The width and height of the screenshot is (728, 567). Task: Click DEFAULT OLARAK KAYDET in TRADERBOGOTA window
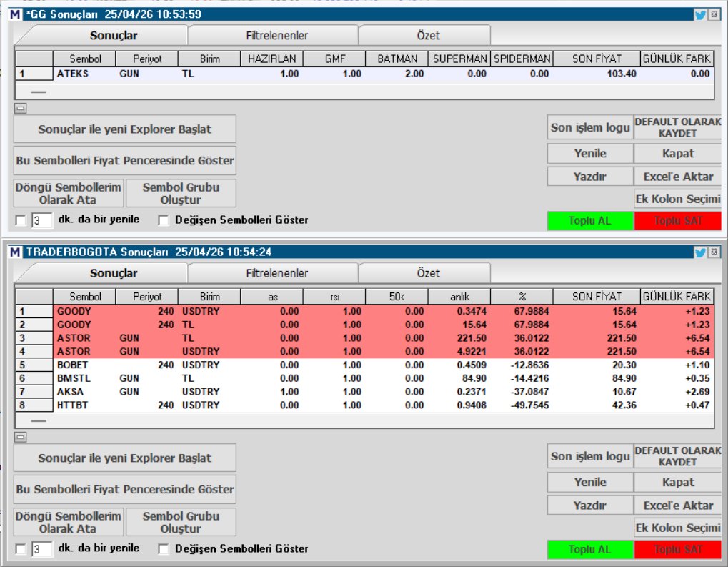[678, 456]
